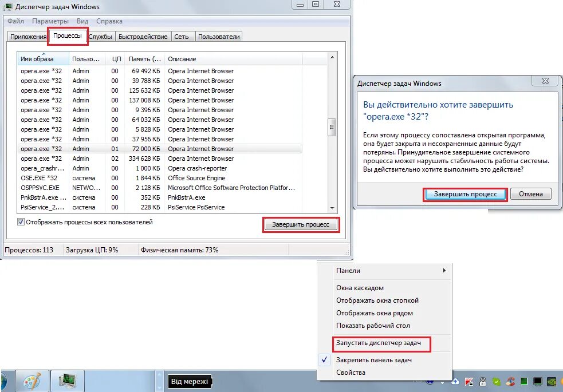Open Свойства from the context menu
The width and height of the screenshot is (563, 392).
351,373
